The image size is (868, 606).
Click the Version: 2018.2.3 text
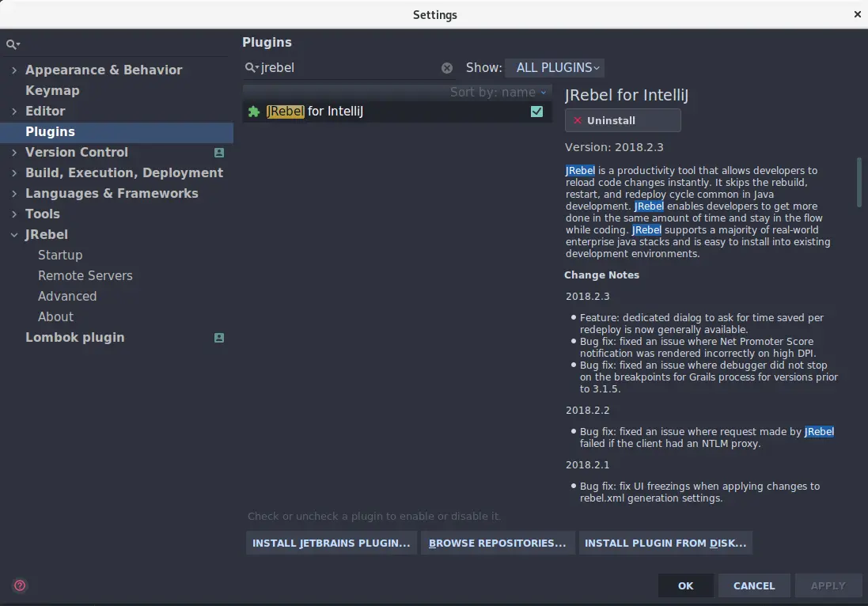coord(614,147)
